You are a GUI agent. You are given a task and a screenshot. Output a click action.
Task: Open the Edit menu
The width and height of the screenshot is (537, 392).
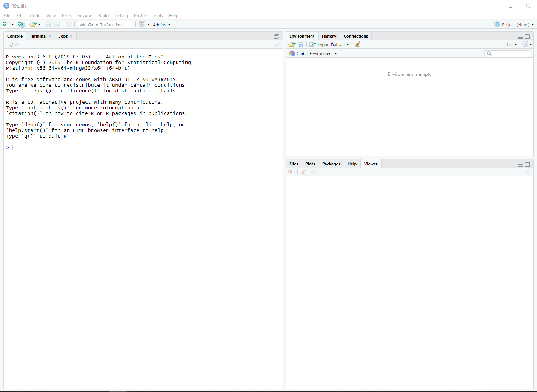(x=20, y=16)
